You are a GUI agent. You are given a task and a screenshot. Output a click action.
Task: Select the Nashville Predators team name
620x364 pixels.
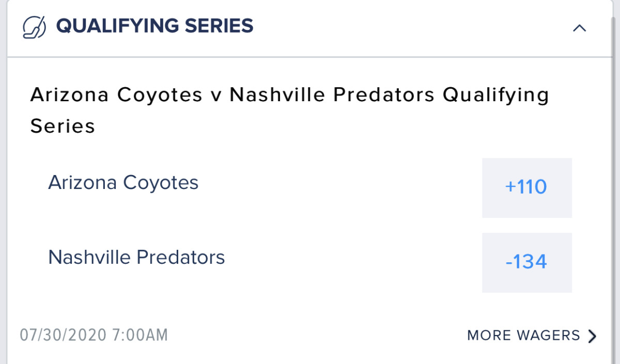pos(136,257)
